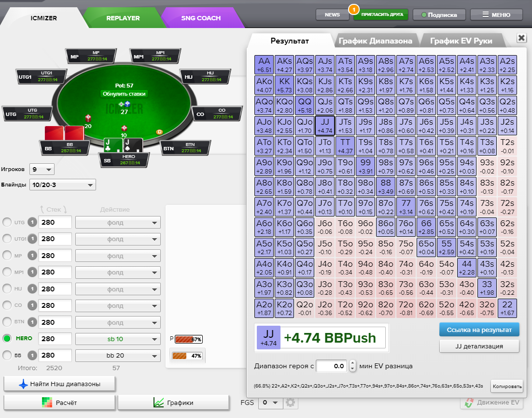Open the FGS value dropdown
Viewport: 532px width, 418px height.
pyautogui.click(x=270, y=403)
